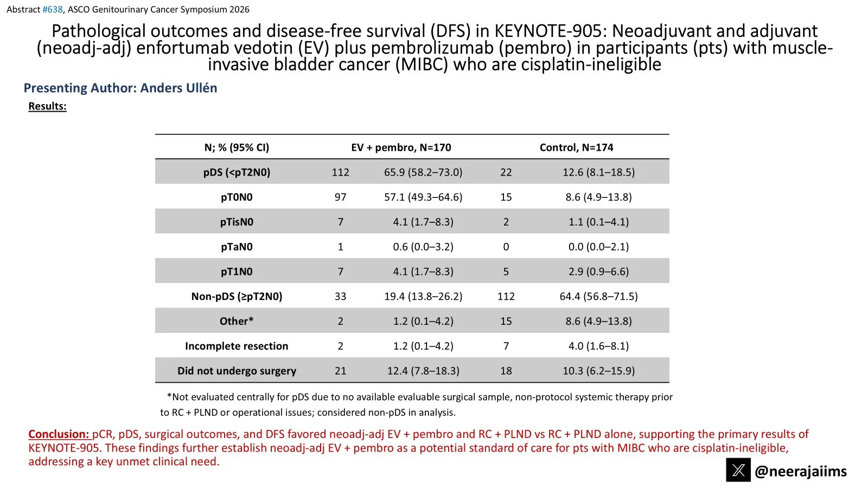Click the X logo icon
The width and height of the screenshot is (868, 488).
point(738,470)
